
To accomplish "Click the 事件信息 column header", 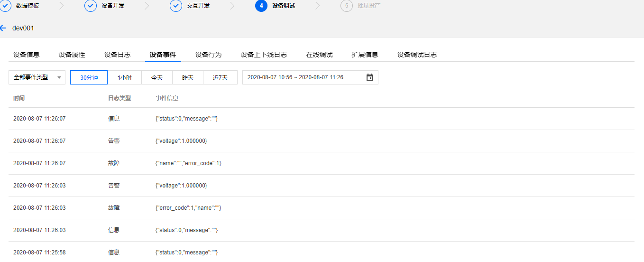I will [167, 98].
